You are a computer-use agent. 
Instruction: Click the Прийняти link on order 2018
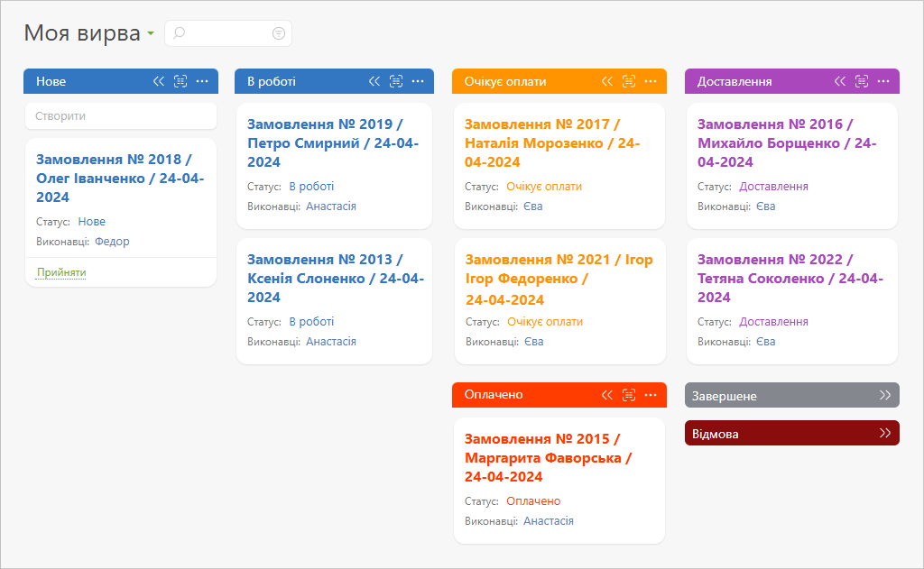[x=61, y=272]
